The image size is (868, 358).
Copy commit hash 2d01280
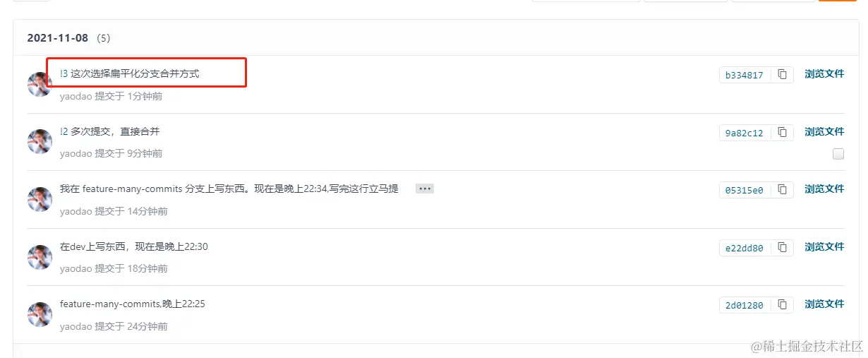click(x=782, y=304)
